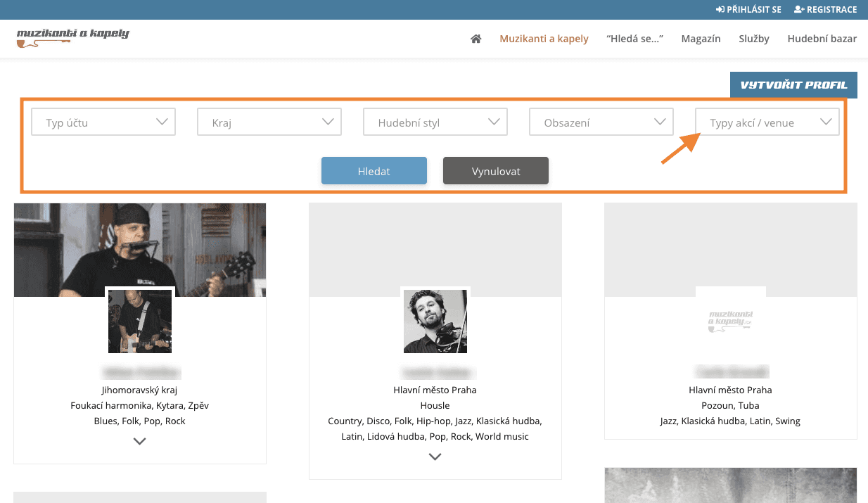Click "Foukací harmonika, Kytara, Zpěv" text
868x503 pixels.
point(140,405)
